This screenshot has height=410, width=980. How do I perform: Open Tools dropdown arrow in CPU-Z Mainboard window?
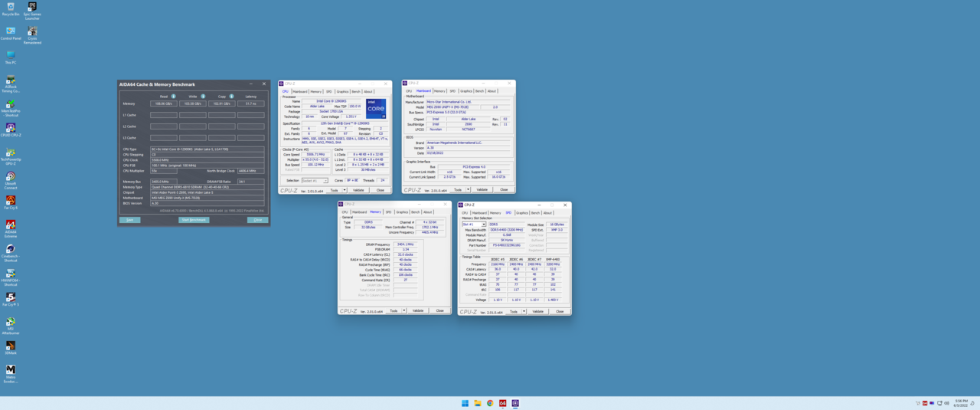point(469,189)
